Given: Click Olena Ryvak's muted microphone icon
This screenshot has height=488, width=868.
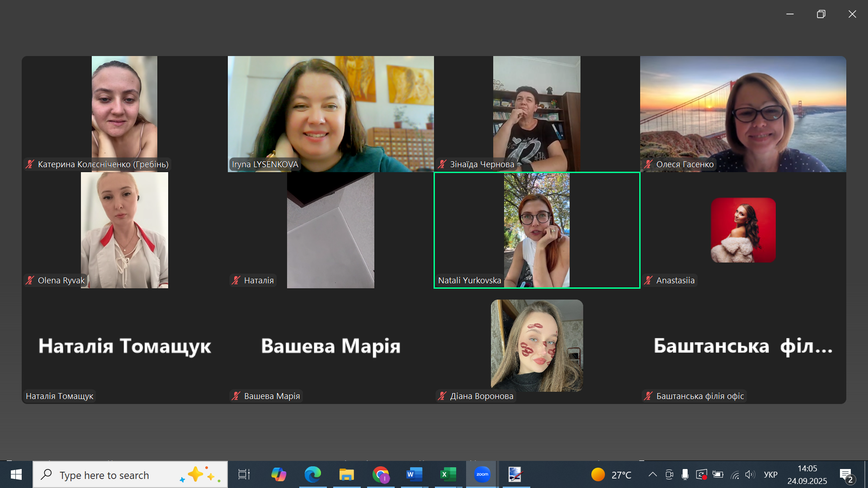Looking at the screenshot, I should tap(30, 281).
